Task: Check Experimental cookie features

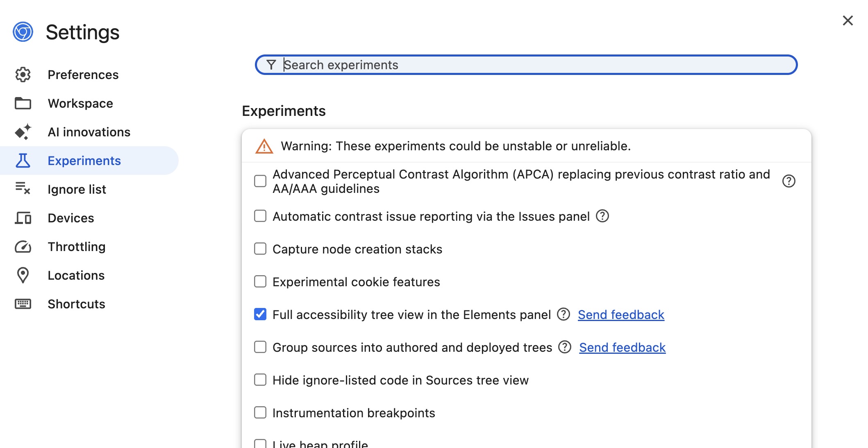Action: tap(260, 281)
